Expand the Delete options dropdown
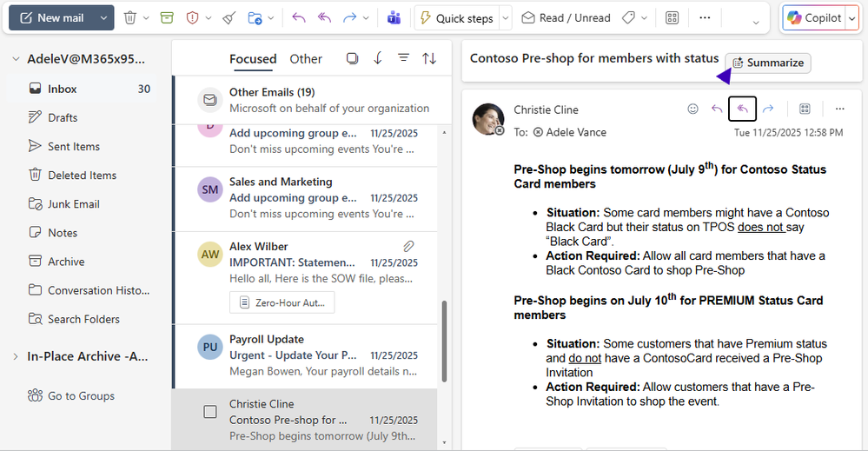The height and width of the screenshot is (451, 868). coord(146,18)
